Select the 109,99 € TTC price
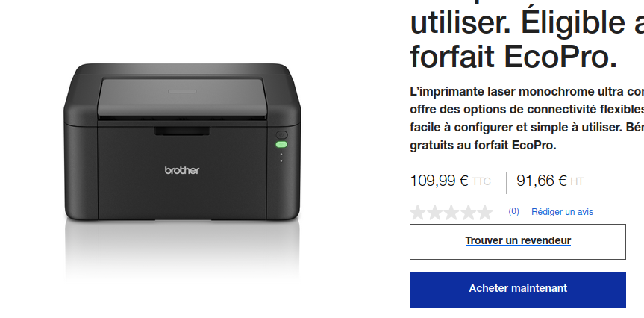Viewport: 644px width, 318px height. pos(451,181)
